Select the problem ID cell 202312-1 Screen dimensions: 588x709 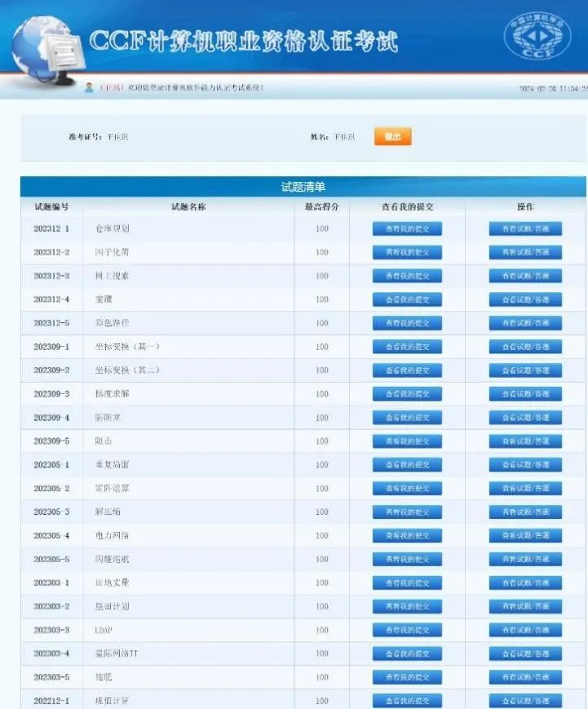(51, 228)
